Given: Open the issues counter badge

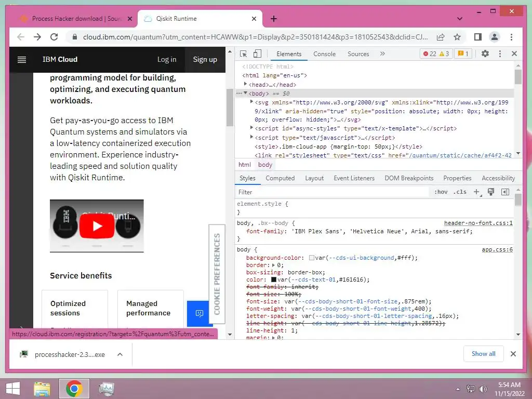Looking at the screenshot, I should [x=463, y=54].
